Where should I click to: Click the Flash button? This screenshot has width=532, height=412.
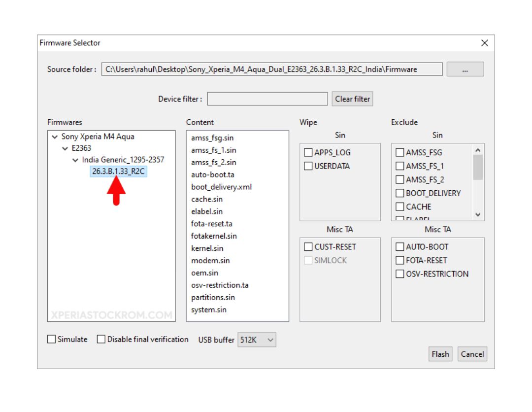pyautogui.click(x=440, y=354)
